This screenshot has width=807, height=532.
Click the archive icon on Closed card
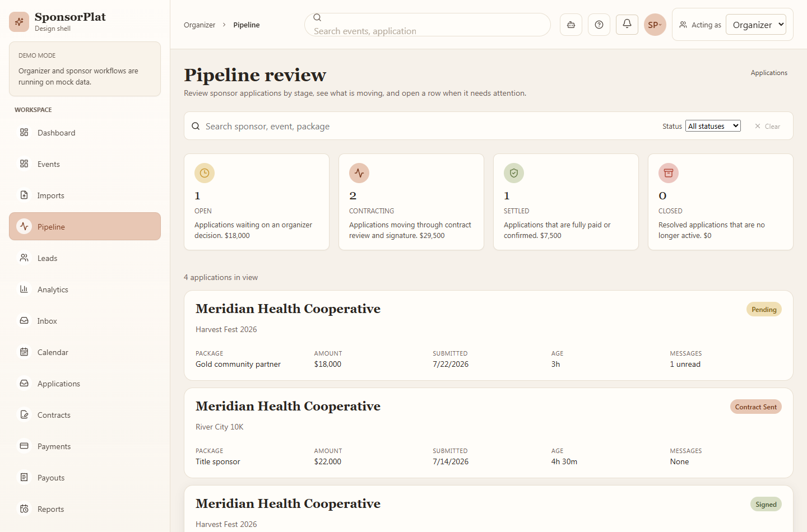click(x=669, y=173)
